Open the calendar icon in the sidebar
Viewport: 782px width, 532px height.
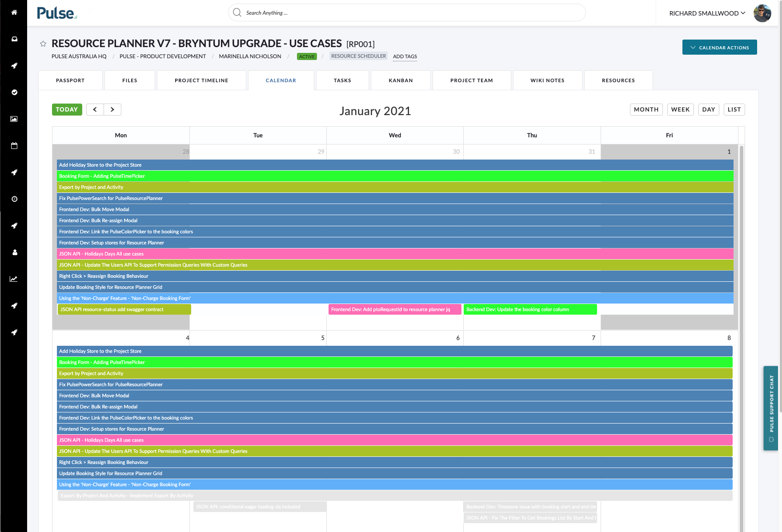(x=14, y=146)
